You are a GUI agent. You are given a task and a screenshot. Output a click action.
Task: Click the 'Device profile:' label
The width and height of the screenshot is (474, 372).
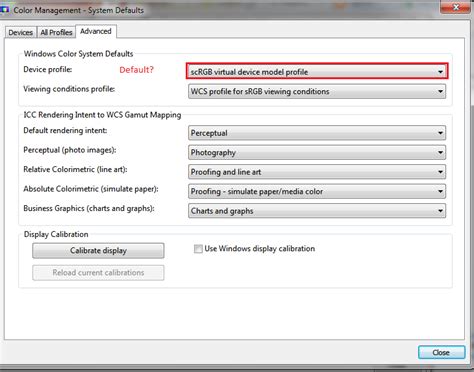click(x=48, y=69)
